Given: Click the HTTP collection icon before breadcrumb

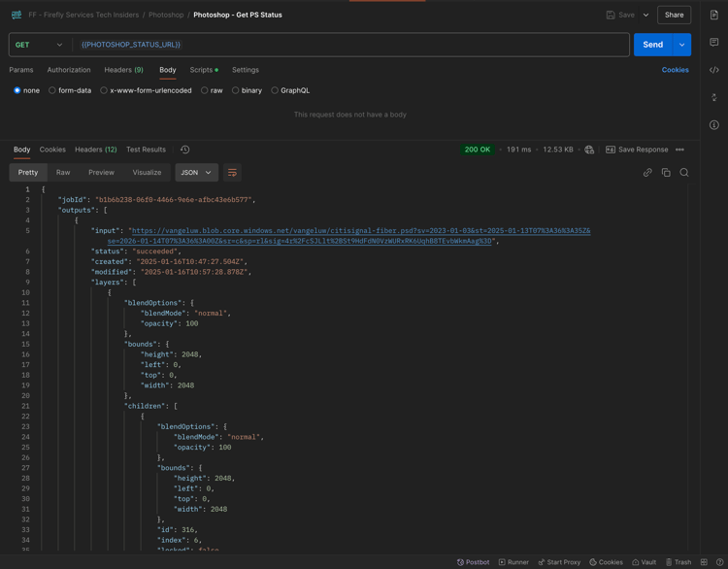Looking at the screenshot, I should tap(17, 15).
